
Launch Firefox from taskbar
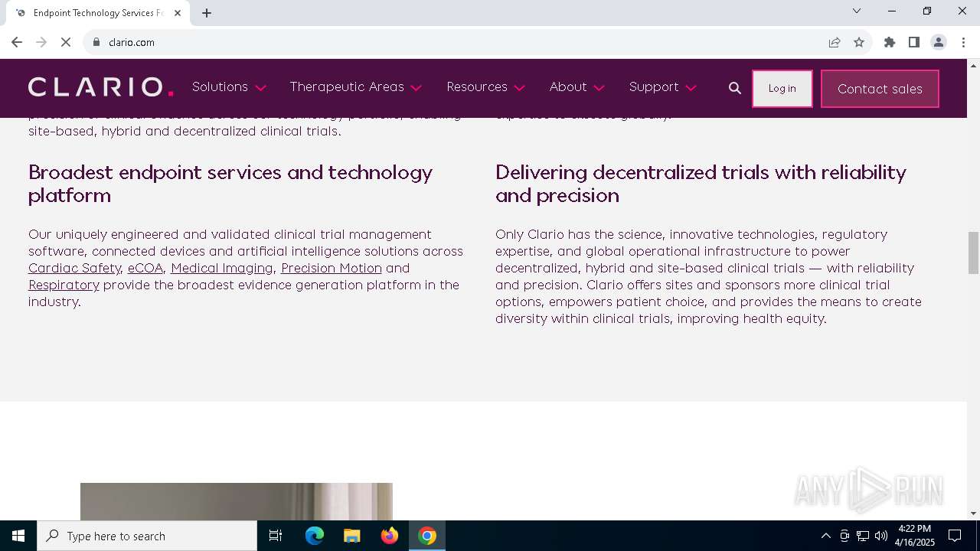pos(390,536)
